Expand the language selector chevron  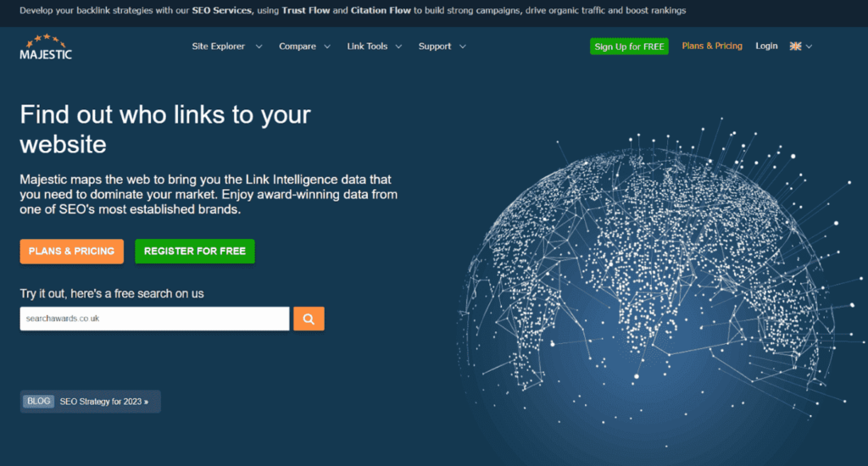tap(810, 47)
